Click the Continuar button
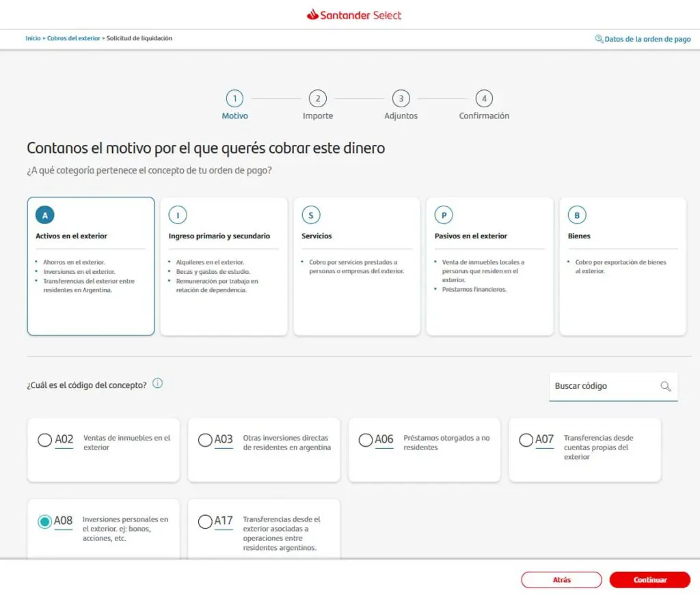 (649, 580)
